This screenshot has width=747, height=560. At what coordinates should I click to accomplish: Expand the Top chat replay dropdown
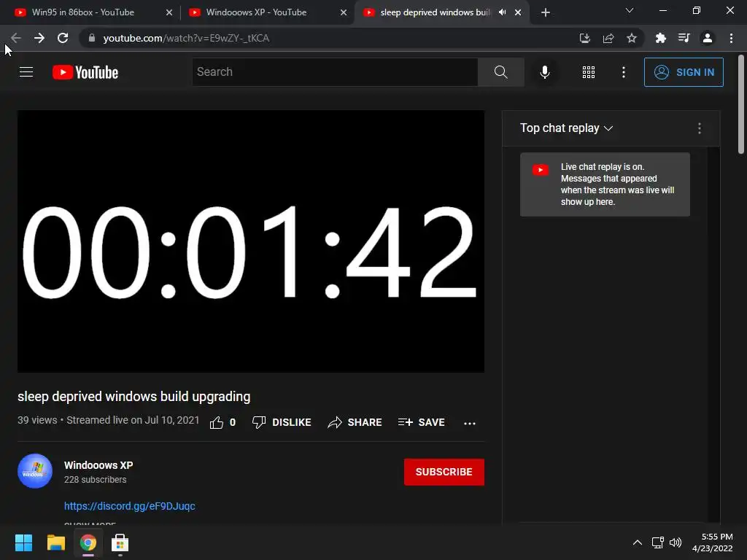point(566,128)
